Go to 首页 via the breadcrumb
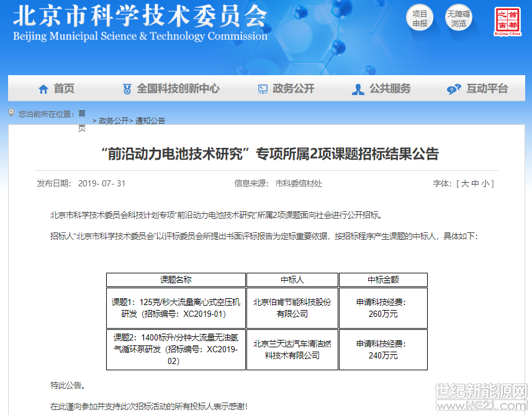The height and width of the screenshot is (415, 532). point(82,121)
